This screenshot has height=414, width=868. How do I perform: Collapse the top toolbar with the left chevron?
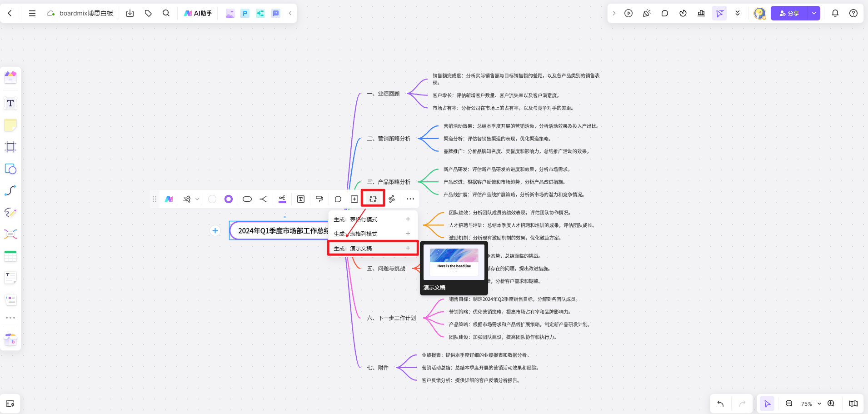[x=289, y=13]
